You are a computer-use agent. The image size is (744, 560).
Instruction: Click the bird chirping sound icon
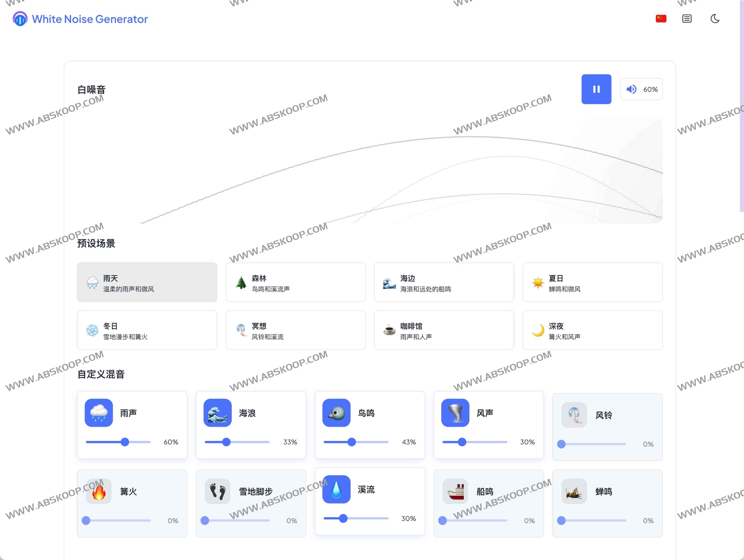(336, 413)
